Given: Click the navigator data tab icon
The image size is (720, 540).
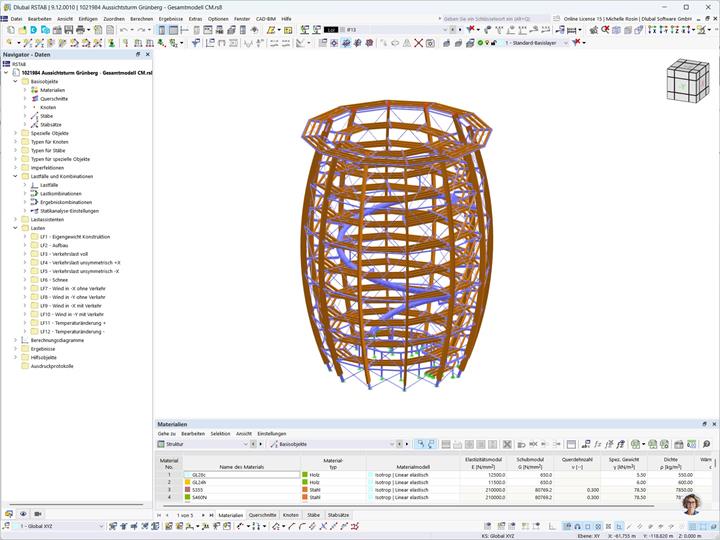Looking at the screenshot, I should [9, 514].
